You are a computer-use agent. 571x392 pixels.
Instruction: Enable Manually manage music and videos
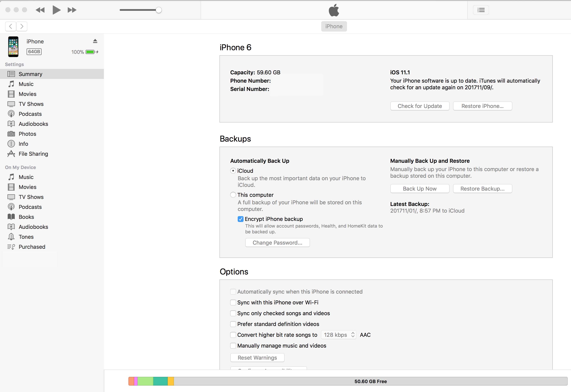pyautogui.click(x=233, y=345)
